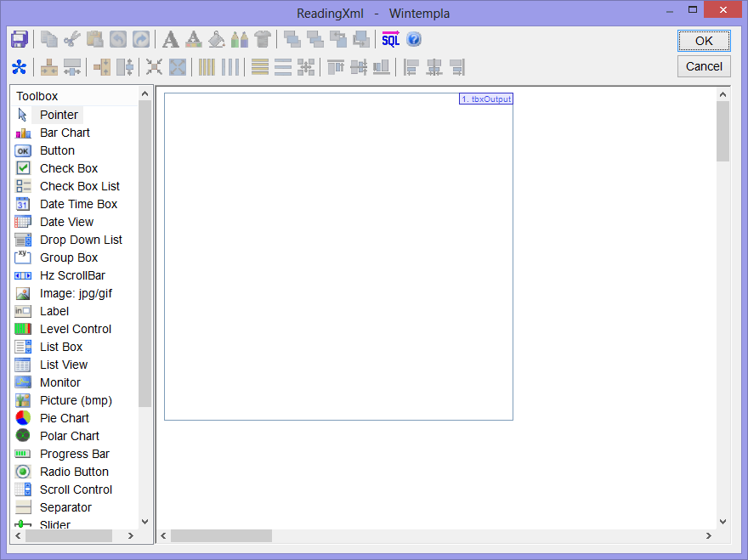The height and width of the screenshot is (560, 748).
Task: Click the Paste clipboard icon
Action: coord(95,40)
